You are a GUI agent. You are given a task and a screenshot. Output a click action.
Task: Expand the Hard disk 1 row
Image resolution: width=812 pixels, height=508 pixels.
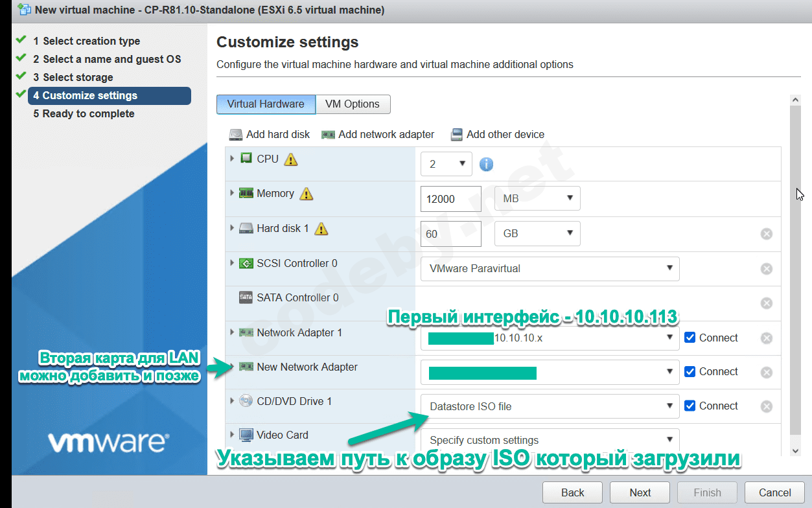tap(232, 228)
